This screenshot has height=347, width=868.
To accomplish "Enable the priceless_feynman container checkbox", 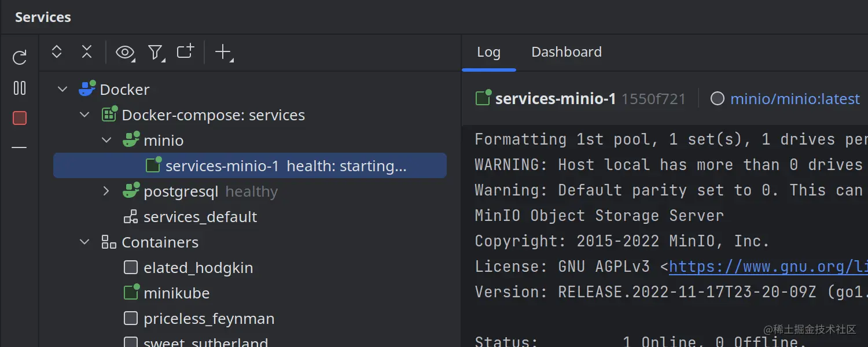I will (x=131, y=318).
